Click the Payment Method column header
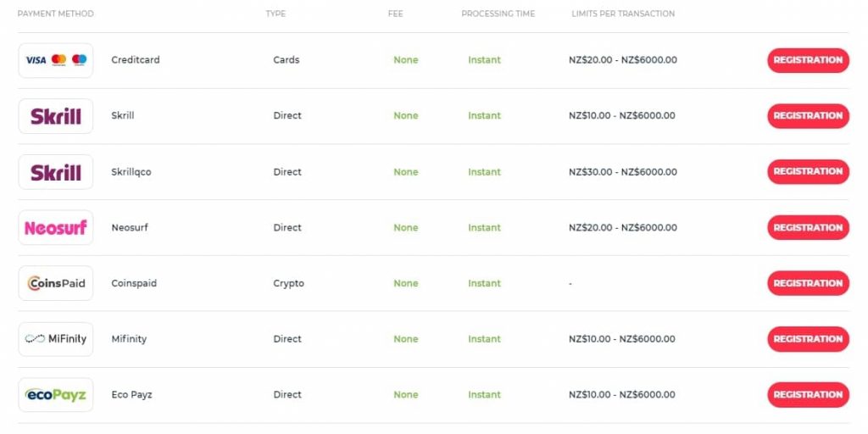The width and height of the screenshot is (868, 434). point(55,14)
